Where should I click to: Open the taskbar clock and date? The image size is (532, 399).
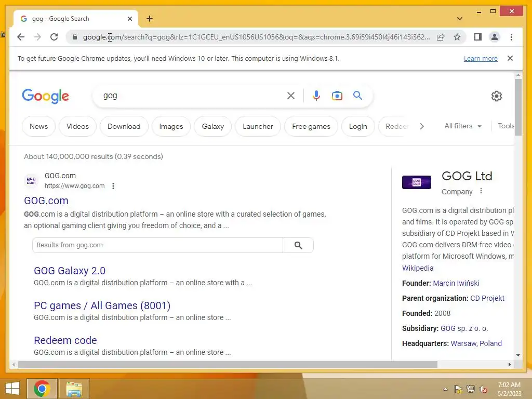(509, 389)
